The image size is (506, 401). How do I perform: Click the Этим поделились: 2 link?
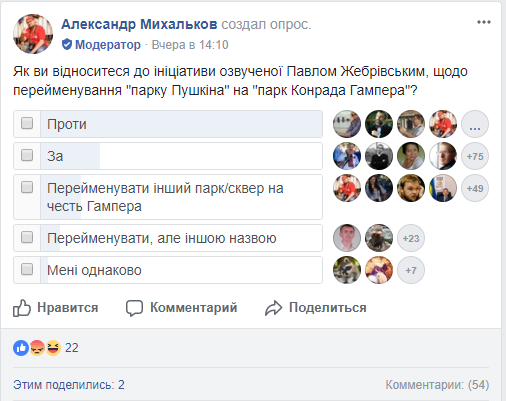click(69, 385)
